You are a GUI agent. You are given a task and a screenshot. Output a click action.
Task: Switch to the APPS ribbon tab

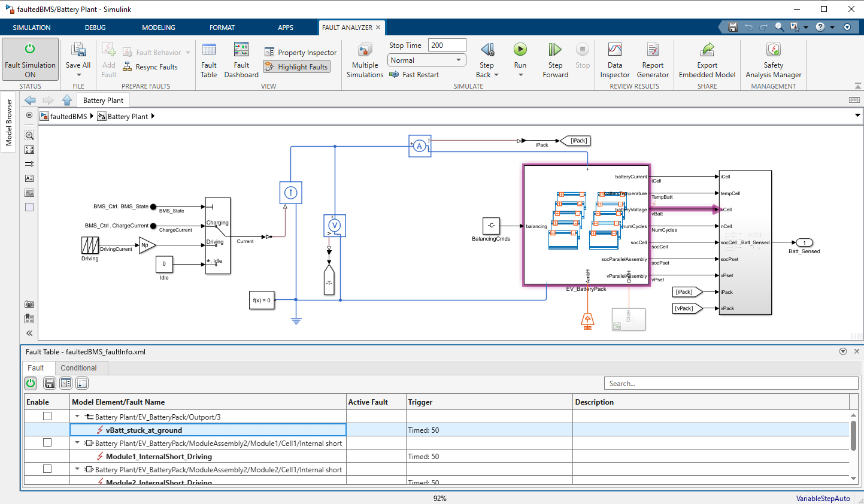[286, 28]
